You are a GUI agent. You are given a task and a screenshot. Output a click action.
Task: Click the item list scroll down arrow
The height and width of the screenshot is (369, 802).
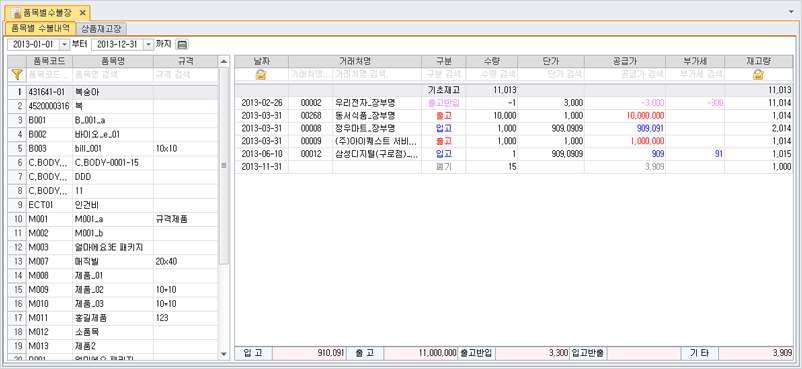[x=224, y=354]
